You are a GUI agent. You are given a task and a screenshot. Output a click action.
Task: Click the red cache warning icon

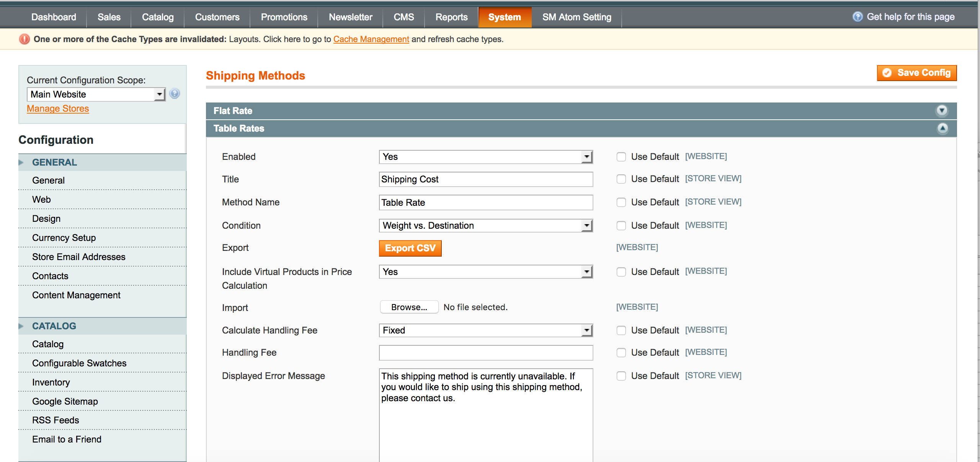click(x=24, y=39)
